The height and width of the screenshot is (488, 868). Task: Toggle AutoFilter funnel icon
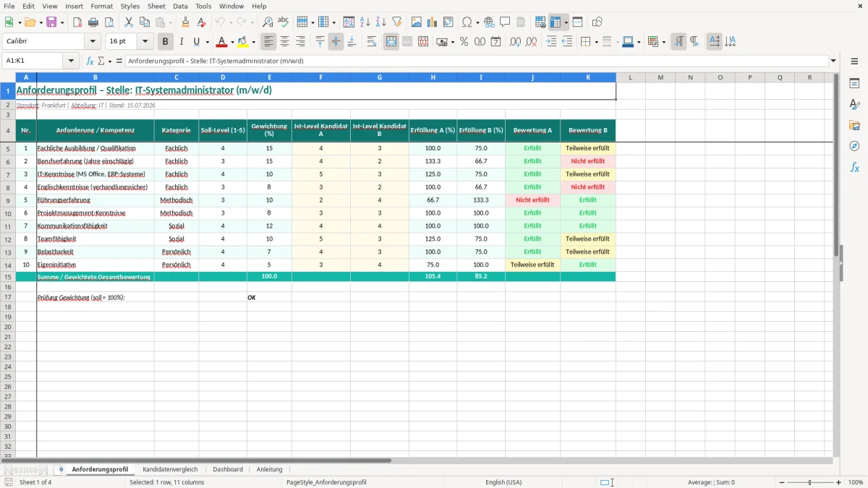point(396,22)
